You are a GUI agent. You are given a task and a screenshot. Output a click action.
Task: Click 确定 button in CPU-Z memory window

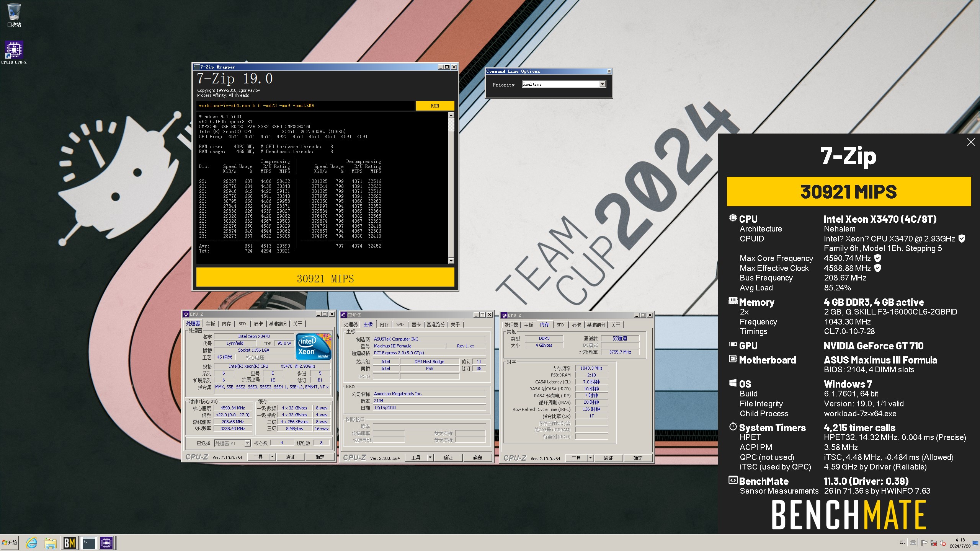[638, 458]
